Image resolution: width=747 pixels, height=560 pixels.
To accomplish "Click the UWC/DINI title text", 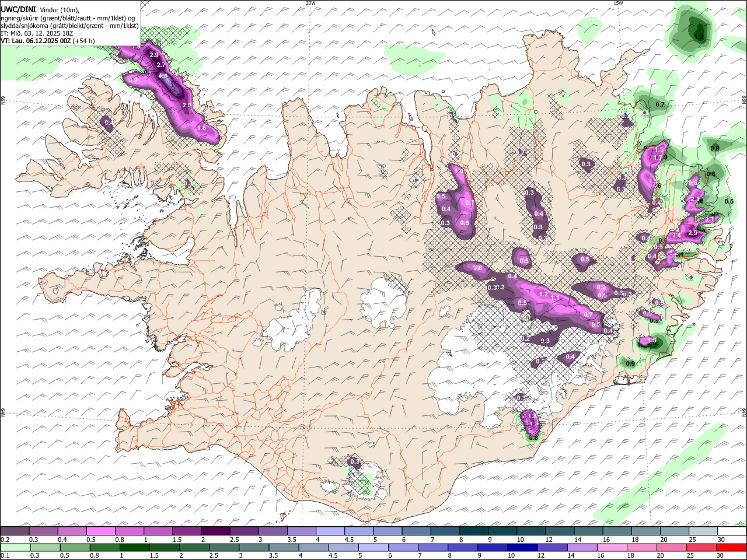I will tap(18, 10).
